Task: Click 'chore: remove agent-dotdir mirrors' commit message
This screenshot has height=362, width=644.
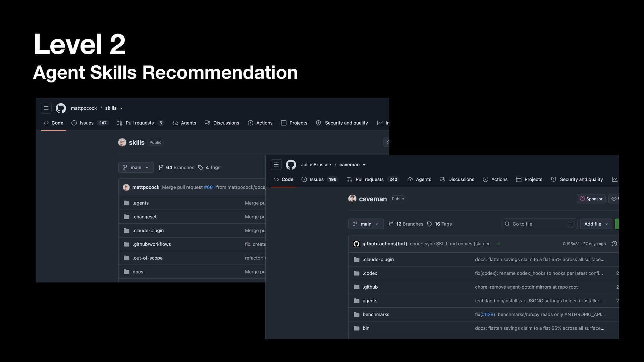Action: click(526, 287)
